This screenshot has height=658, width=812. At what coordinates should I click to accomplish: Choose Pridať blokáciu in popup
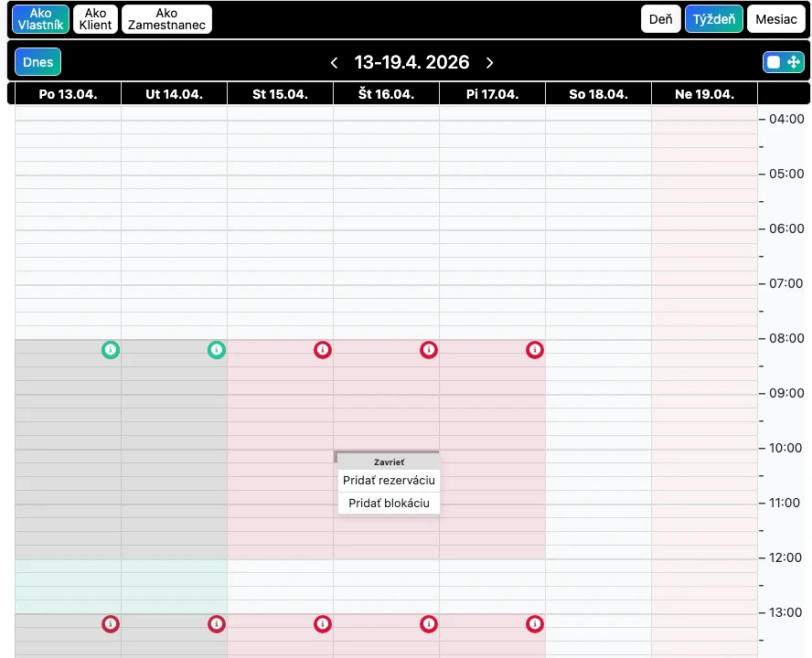(x=389, y=504)
